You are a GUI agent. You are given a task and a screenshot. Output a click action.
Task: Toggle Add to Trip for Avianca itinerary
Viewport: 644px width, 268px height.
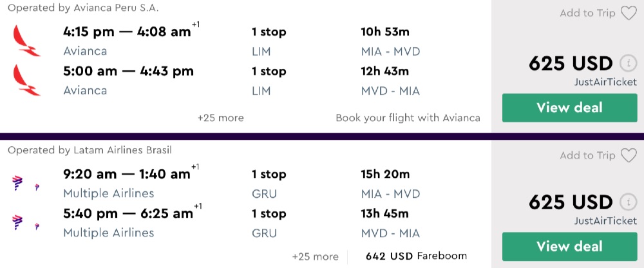point(587,14)
